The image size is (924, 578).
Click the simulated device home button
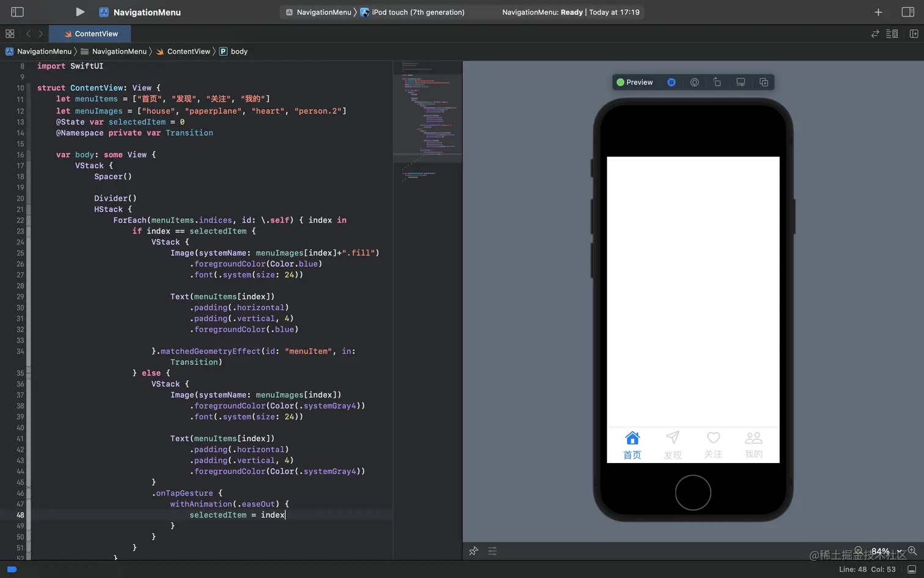pyautogui.click(x=693, y=492)
